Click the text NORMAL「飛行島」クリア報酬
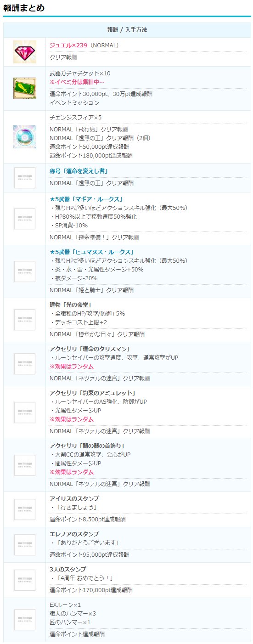The image size is (253, 644). [x=89, y=129]
